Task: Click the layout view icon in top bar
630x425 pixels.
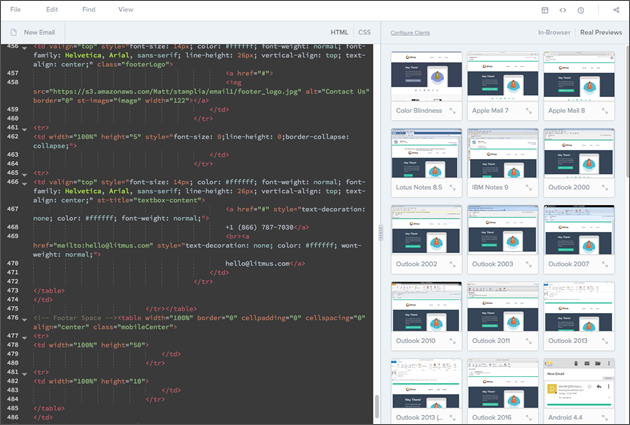Action: pos(545,10)
